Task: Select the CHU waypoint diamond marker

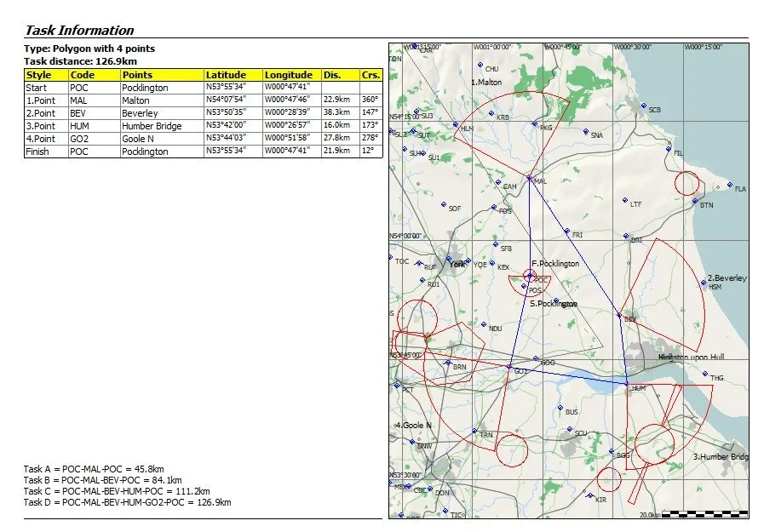Action: (x=480, y=65)
